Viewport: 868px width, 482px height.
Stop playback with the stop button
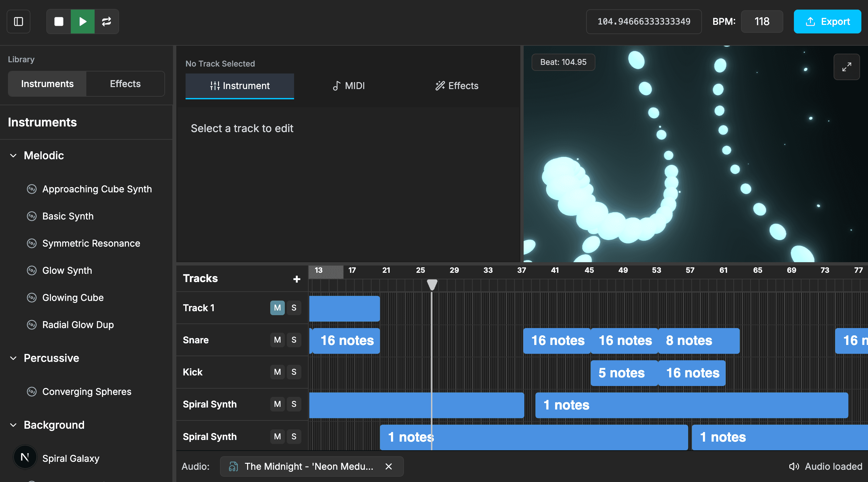coord(59,22)
